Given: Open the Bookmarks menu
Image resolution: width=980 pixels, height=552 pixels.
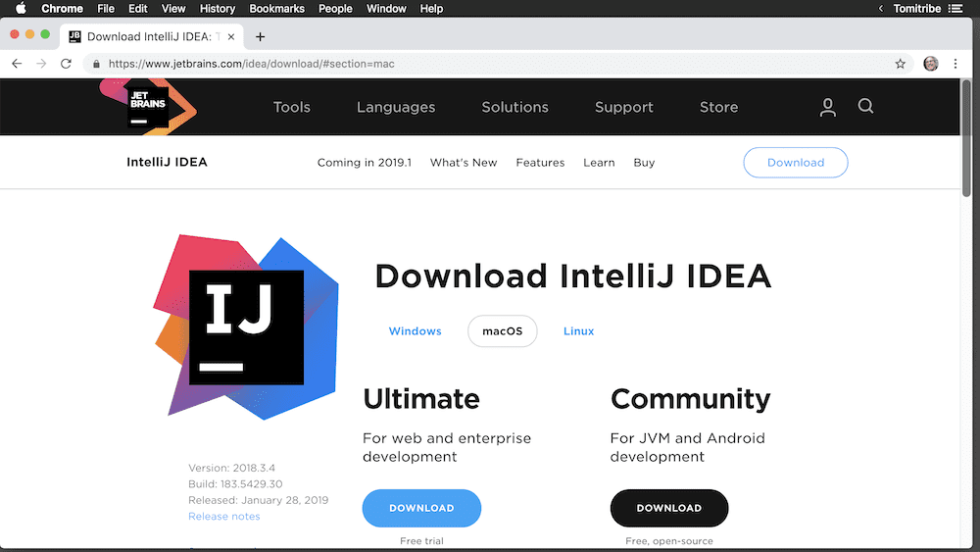Looking at the screenshot, I should coord(277,9).
